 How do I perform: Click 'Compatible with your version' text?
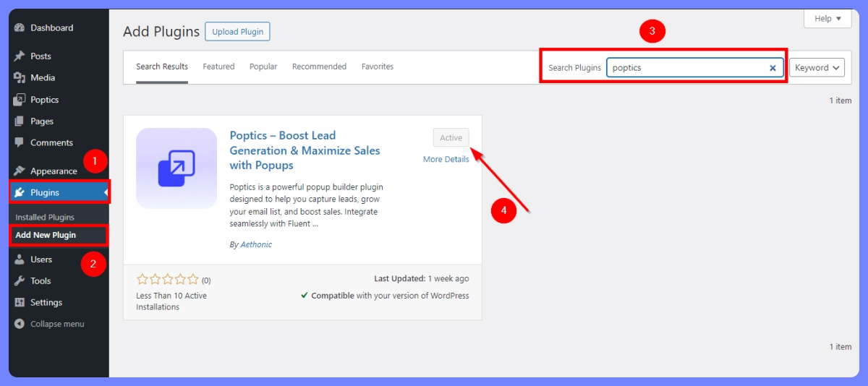click(x=391, y=296)
